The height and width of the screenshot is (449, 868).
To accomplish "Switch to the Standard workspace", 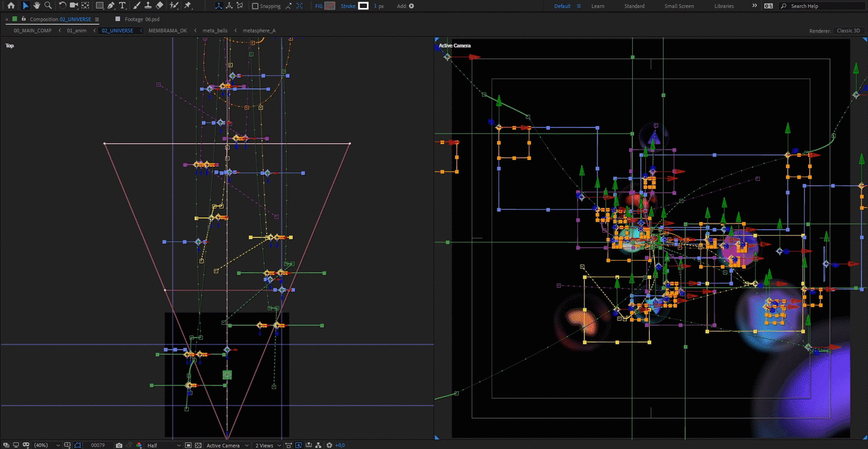I will point(634,6).
